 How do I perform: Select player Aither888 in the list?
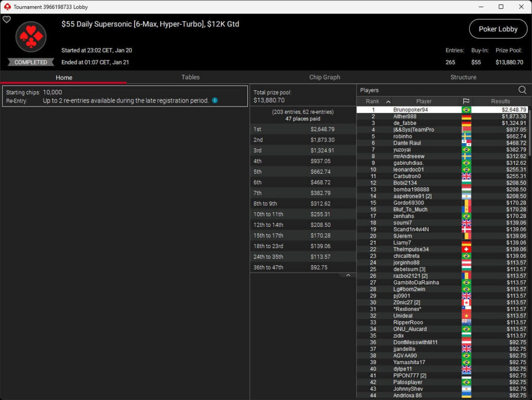tap(405, 117)
